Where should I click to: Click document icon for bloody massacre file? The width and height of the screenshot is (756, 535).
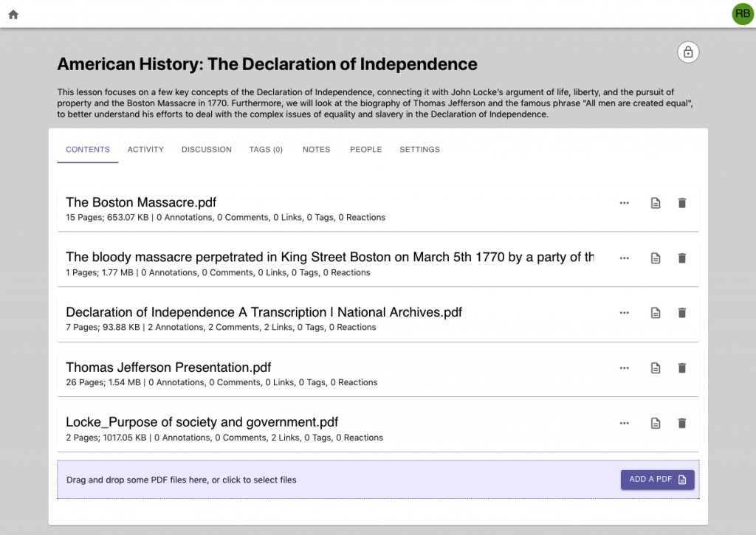(x=655, y=258)
